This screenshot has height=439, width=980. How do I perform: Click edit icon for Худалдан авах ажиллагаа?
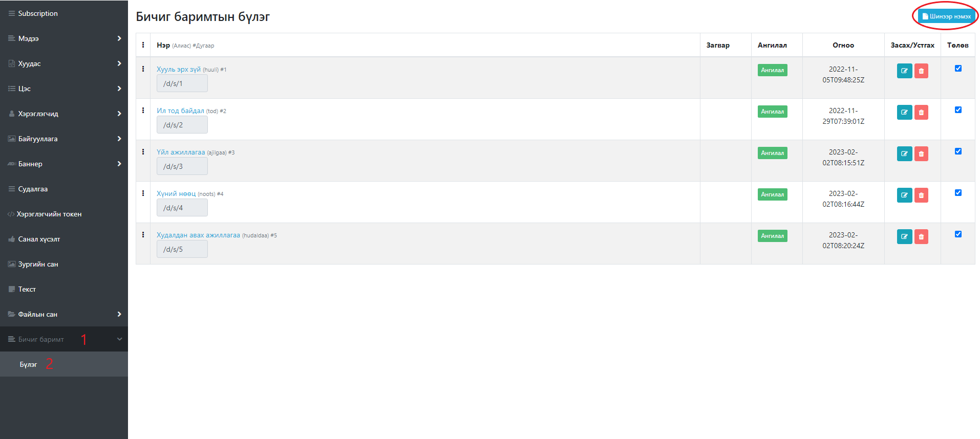click(x=904, y=237)
